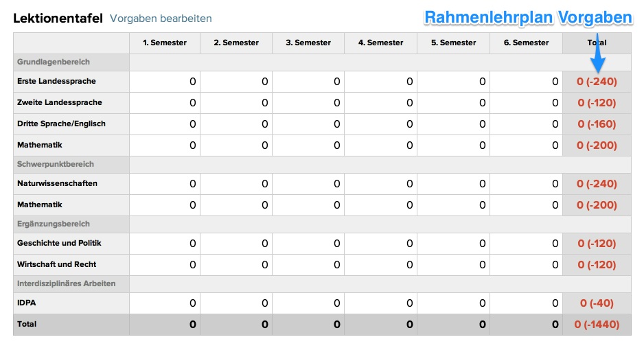
Task: Select the Zweite Landessprache row label
Action: point(60,102)
